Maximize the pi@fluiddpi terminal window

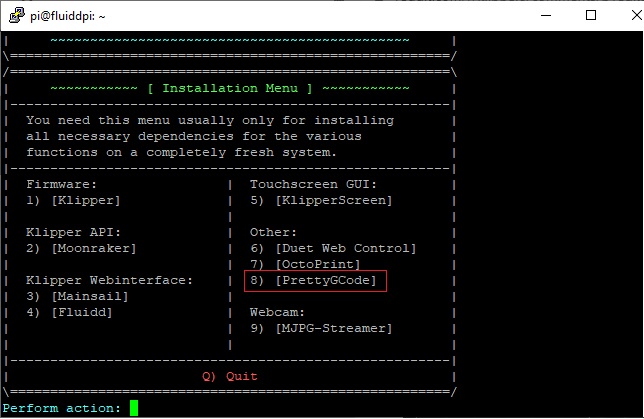point(591,16)
